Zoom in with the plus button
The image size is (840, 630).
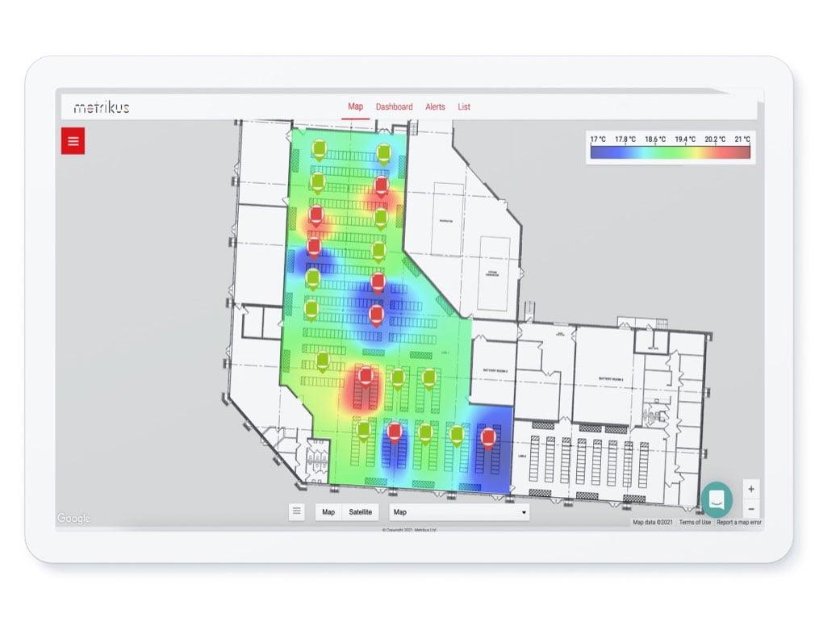tap(751, 489)
